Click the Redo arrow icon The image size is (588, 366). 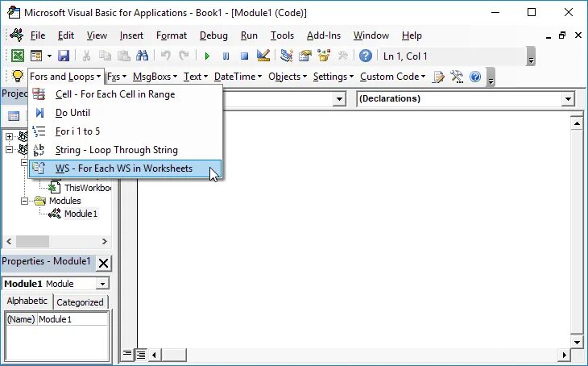(x=184, y=56)
